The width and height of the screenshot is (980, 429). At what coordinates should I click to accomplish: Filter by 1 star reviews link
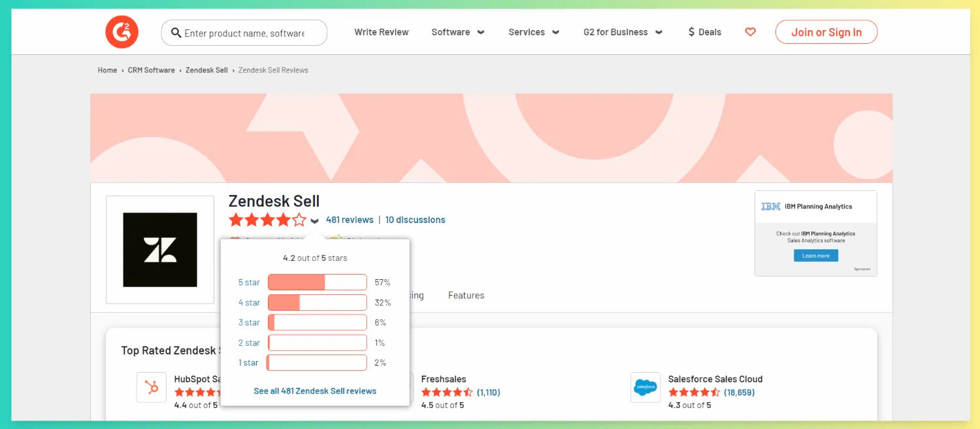(248, 362)
